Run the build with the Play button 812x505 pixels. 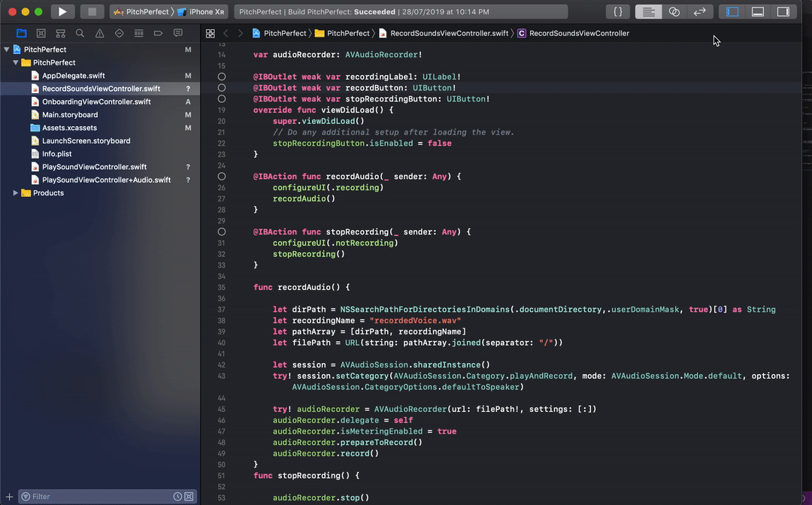click(62, 11)
